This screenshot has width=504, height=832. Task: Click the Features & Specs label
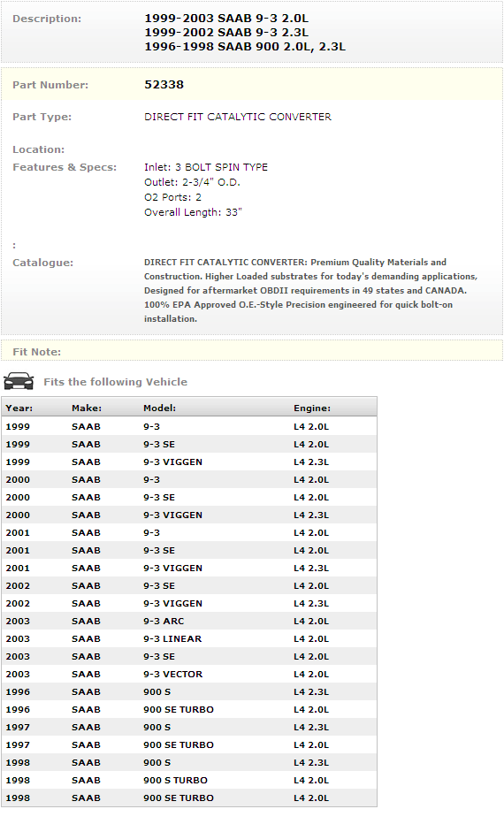(x=65, y=167)
